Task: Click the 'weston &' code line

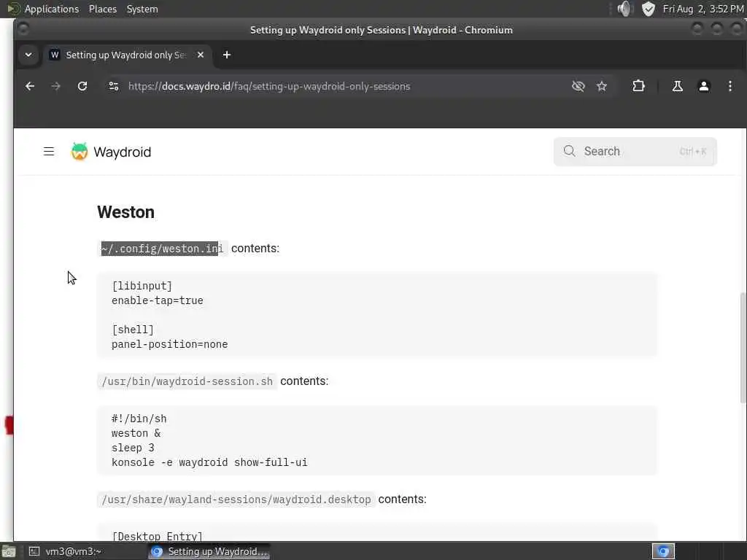Action: tap(136, 433)
